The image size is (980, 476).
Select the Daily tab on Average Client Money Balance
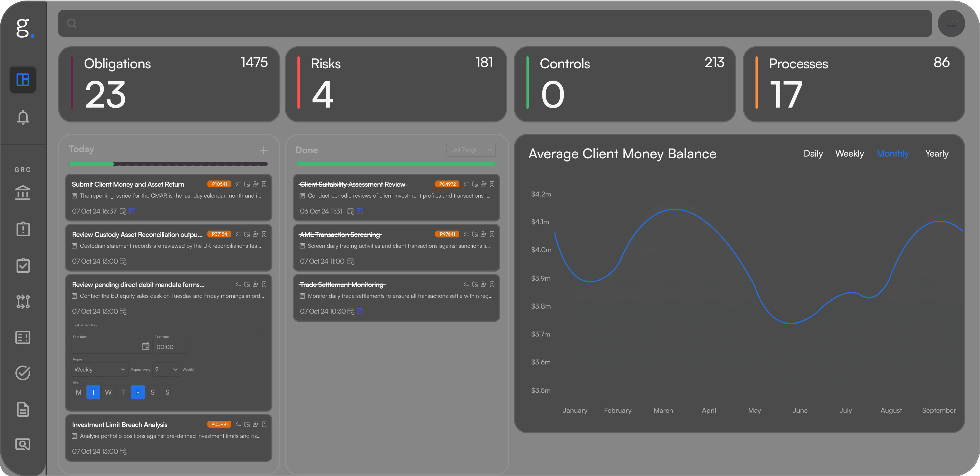tap(813, 153)
